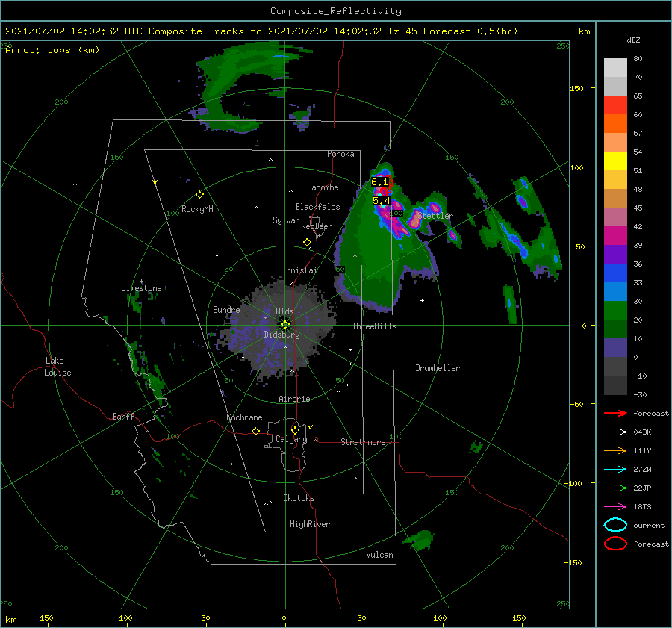Screen dimensions: 672x628
Task: Click the ThreeHills city label
Action: (x=375, y=326)
